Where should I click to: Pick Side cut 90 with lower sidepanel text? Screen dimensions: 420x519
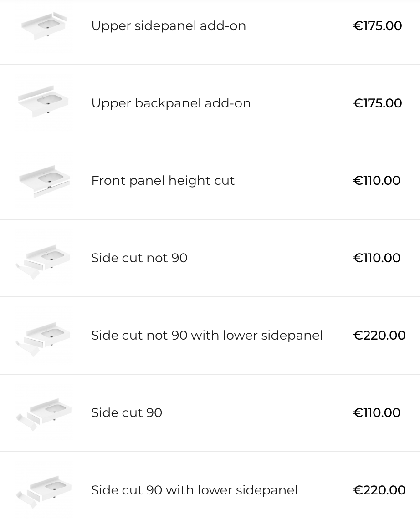pos(194,490)
